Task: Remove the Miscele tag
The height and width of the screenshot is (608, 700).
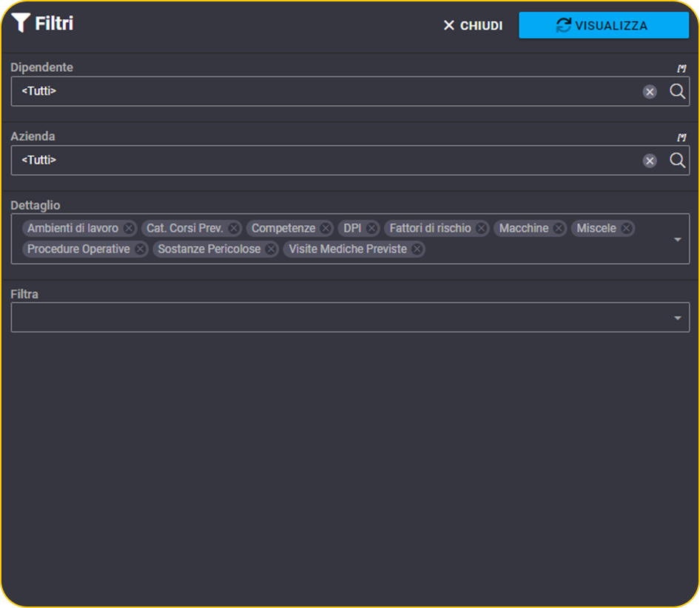Action: click(x=626, y=228)
